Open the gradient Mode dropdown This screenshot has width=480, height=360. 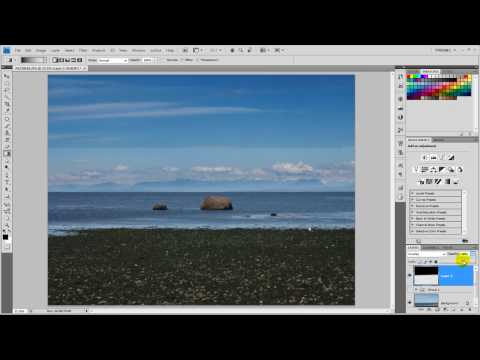[113, 60]
